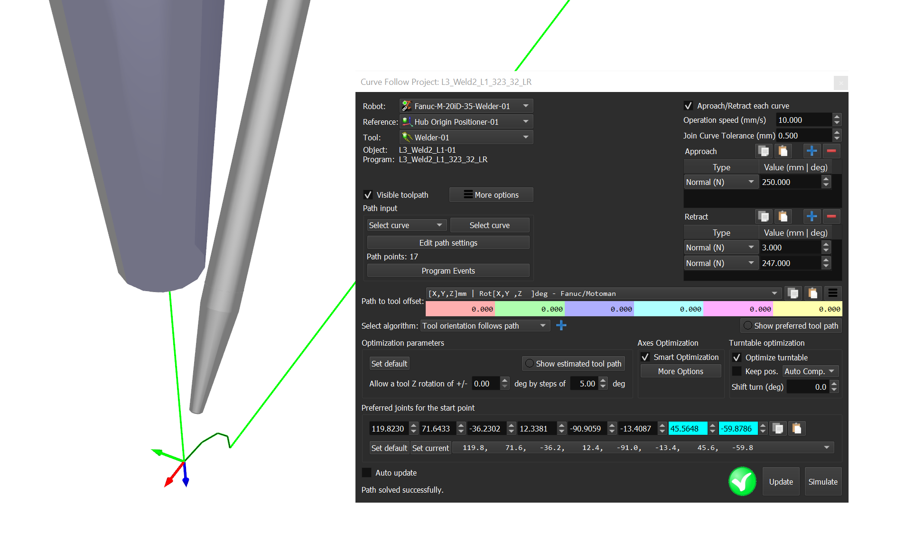This screenshot has height=560, width=924.
Task: Click the blue plus icon in Approach section
Action: tap(812, 151)
